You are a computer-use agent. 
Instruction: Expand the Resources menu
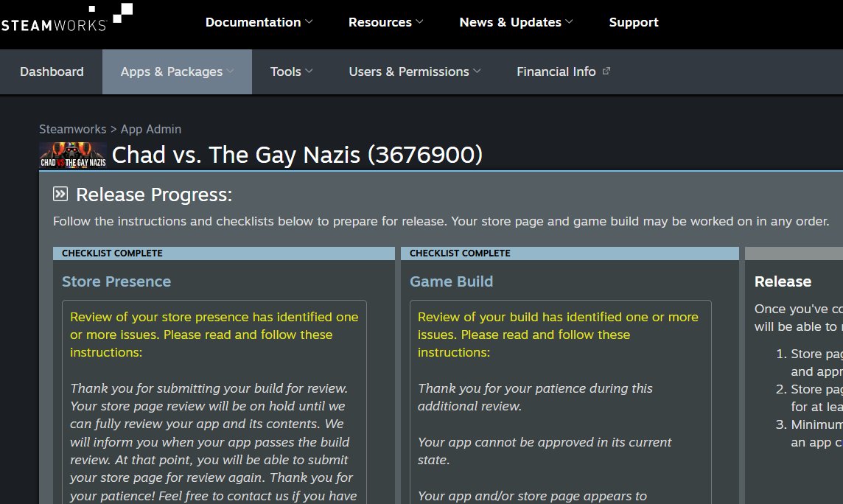[380, 22]
